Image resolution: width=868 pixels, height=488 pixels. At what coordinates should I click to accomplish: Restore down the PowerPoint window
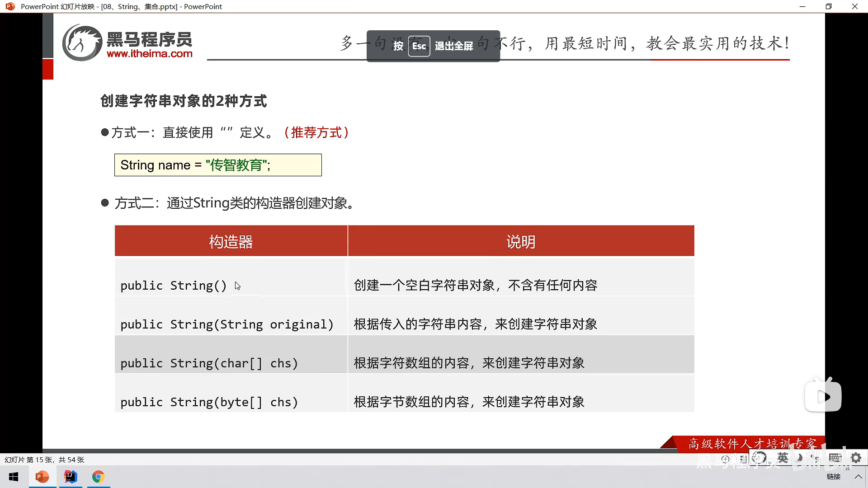tap(828, 6)
